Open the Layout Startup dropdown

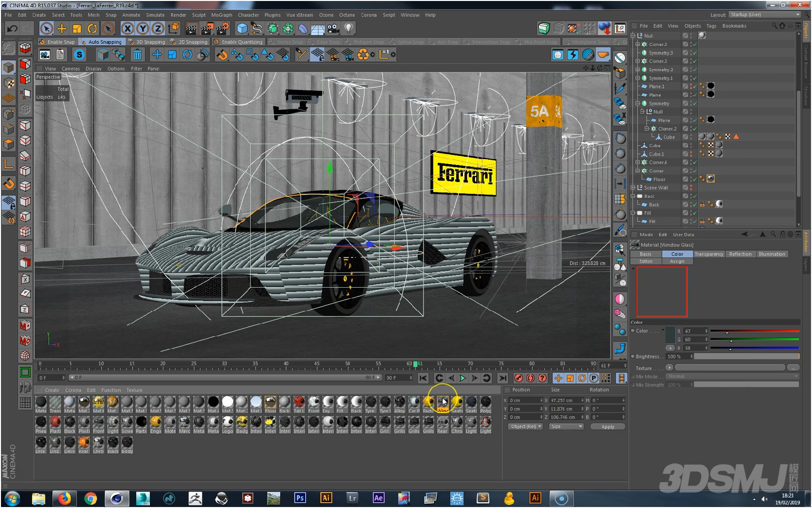(765, 15)
